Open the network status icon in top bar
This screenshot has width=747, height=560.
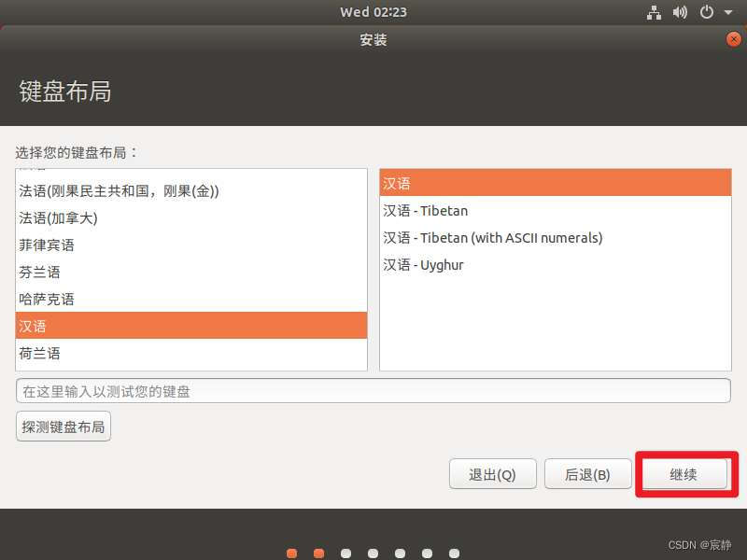[654, 12]
